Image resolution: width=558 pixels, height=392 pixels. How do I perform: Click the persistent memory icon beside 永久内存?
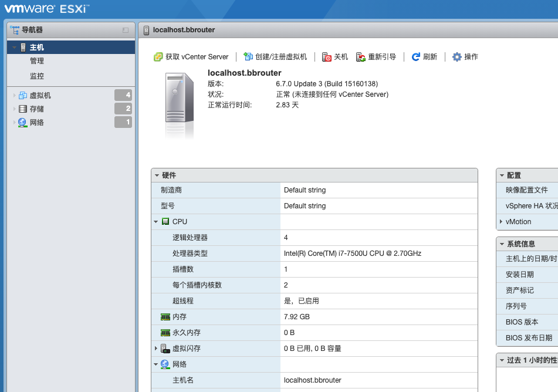pos(165,333)
